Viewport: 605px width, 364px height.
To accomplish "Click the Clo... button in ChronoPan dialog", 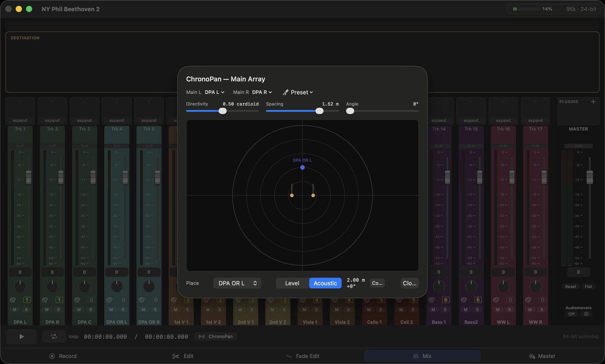I will coord(410,283).
